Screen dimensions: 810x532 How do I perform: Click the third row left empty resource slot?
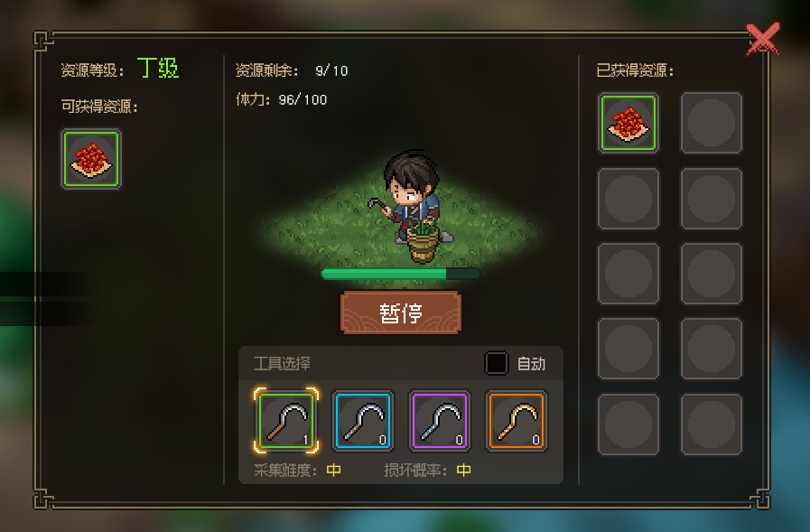pos(628,274)
